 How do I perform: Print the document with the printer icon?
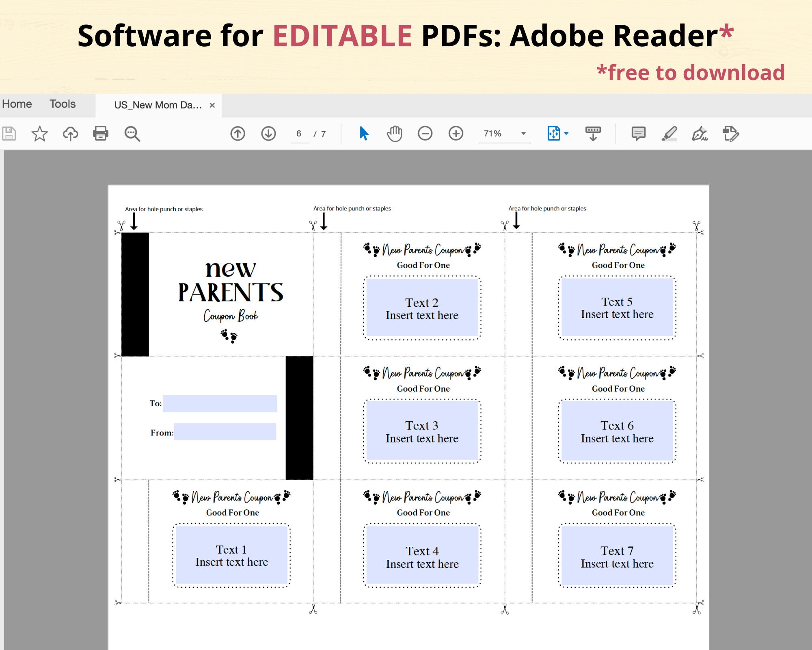click(101, 133)
